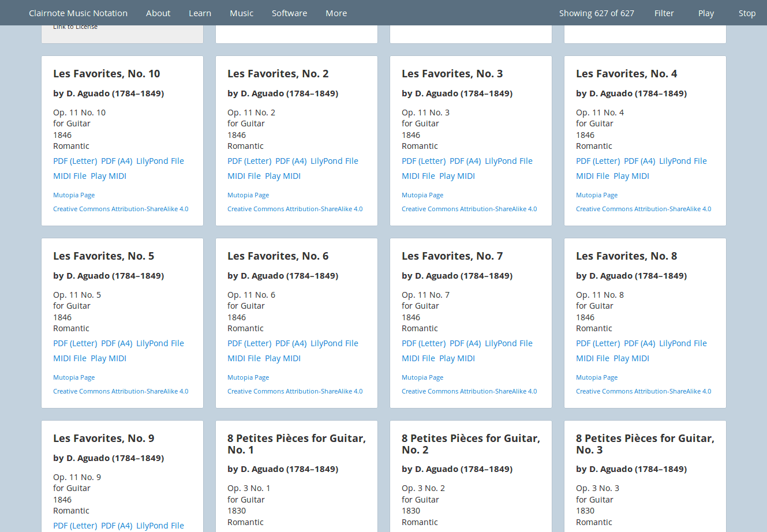Expand the Software navigation menu
Image resolution: width=767 pixels, height=532 pixels.
[289, 13]
